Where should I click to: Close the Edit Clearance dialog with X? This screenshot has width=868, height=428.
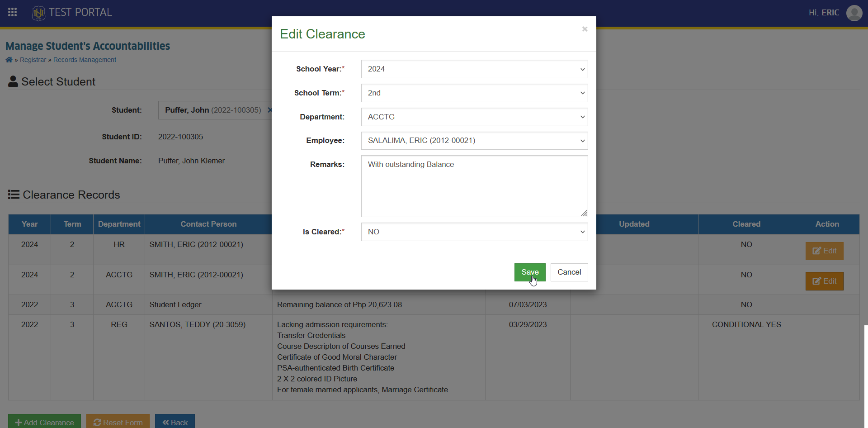click(585, 29)
